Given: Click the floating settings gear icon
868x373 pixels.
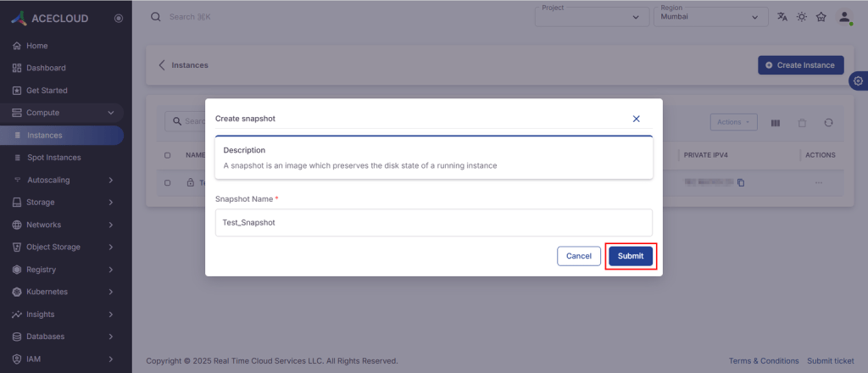Looking at the screenshot, I should click(x=858, y=81).
